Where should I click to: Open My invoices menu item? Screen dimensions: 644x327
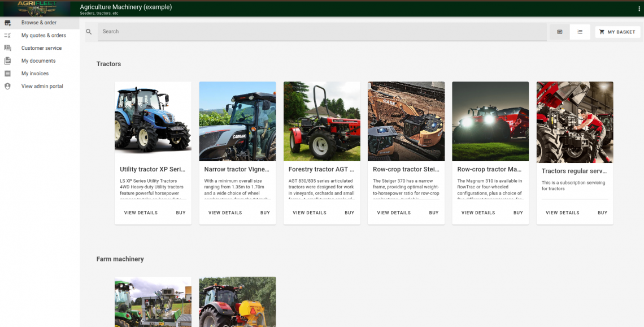pyautogui.click(x=40, y=74)
